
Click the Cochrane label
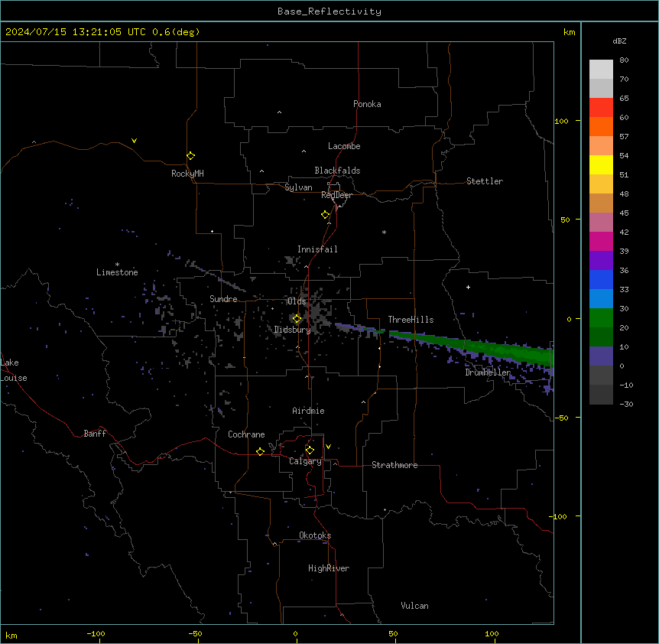246,434
